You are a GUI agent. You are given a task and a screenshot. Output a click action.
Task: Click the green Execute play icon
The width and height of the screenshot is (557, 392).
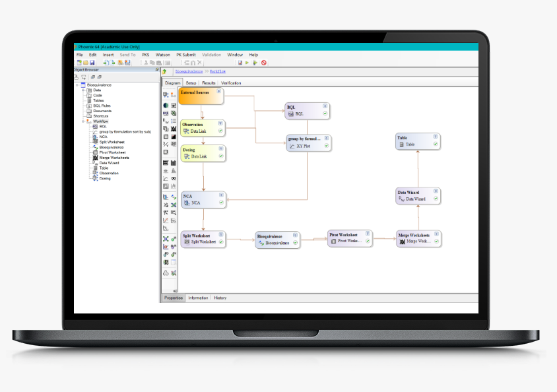(247, 63)
